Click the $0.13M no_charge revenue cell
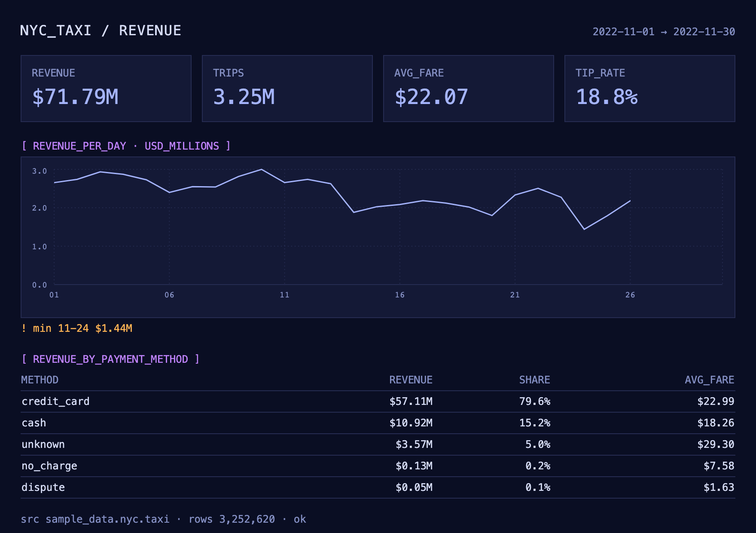 [414, 466]
